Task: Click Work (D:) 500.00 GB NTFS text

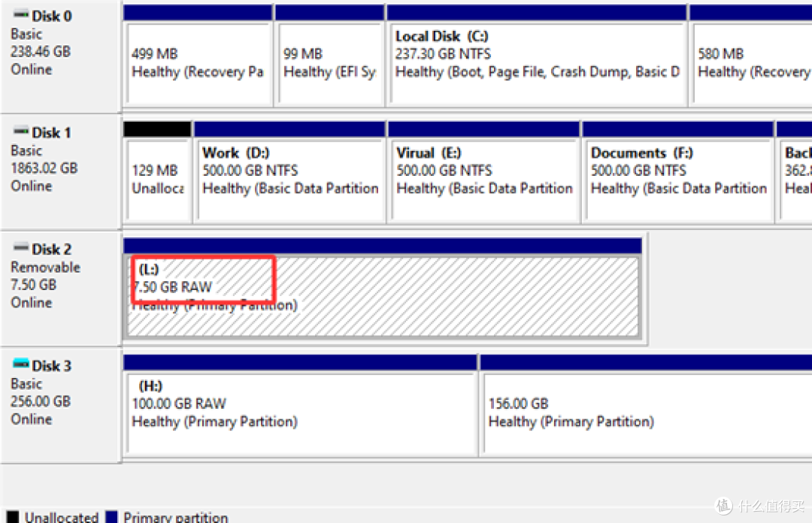Action: click(250, 171)
